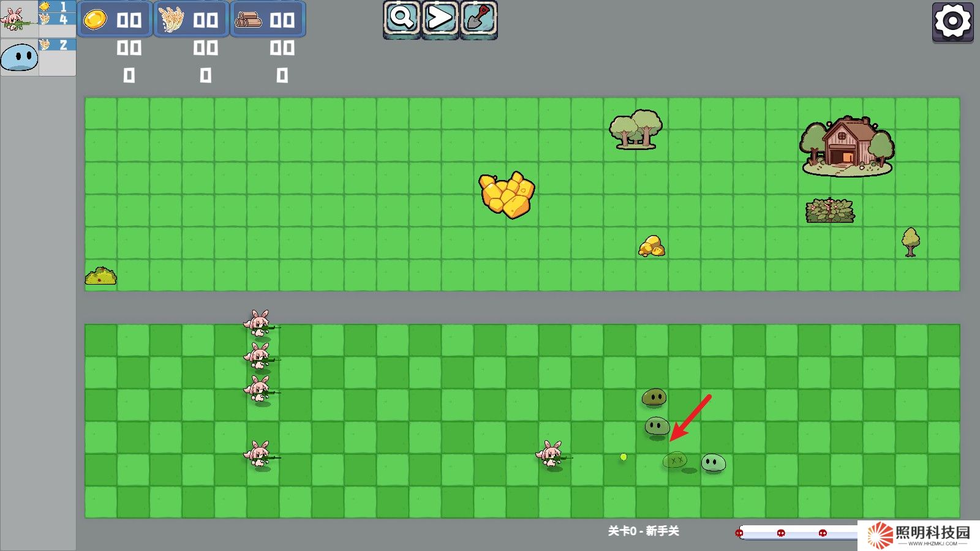Click the small gold nugget pile
Image resolution: width=980 pixels, height=551 pixels.
pos(652,246)
